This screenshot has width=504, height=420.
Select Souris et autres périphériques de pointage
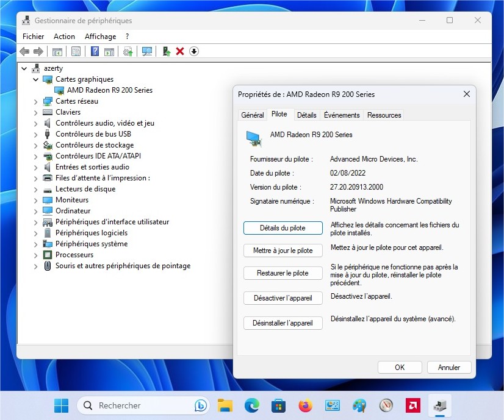123,266
